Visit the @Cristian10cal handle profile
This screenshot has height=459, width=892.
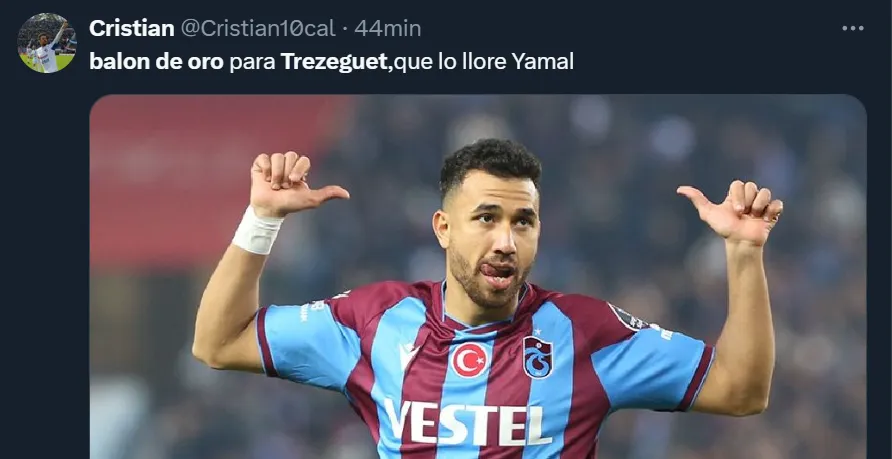click(x=258, y=28)
